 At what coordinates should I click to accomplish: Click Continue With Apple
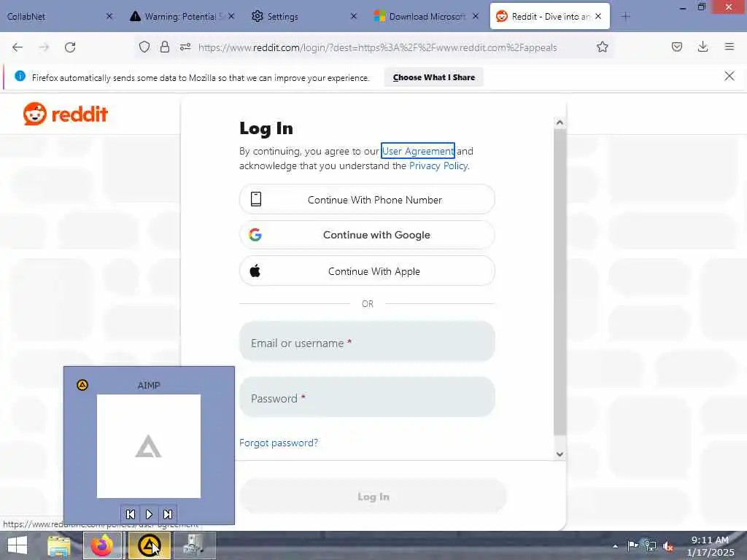[x=367, y=271]
